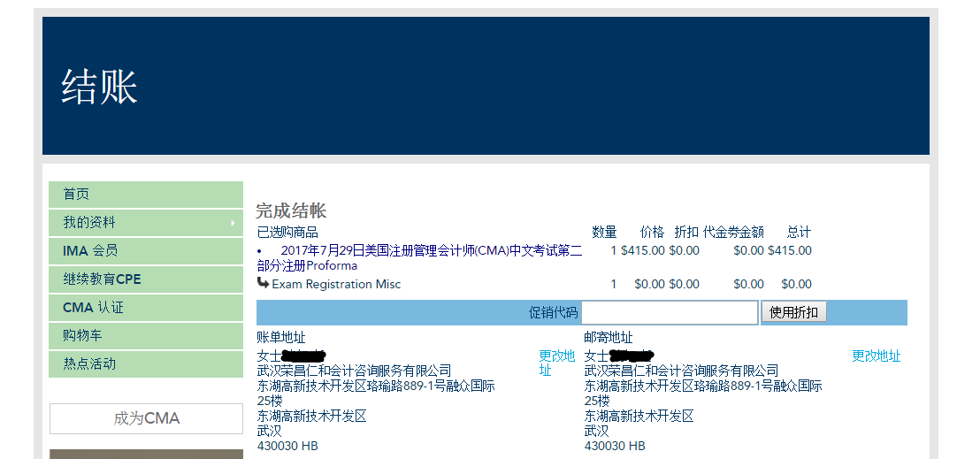980x459 pixels.
Task: Open the CMA中文考试 product link
Action: [419, 257]
